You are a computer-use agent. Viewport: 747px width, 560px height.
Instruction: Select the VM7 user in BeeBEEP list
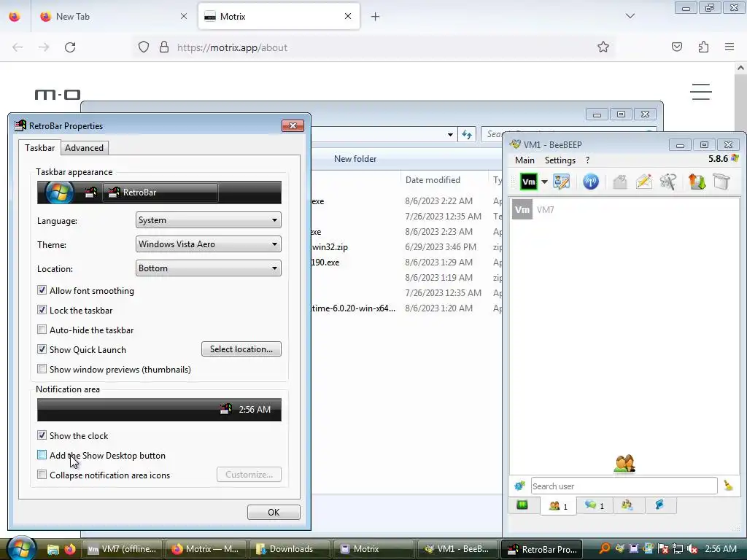point(624,209)
